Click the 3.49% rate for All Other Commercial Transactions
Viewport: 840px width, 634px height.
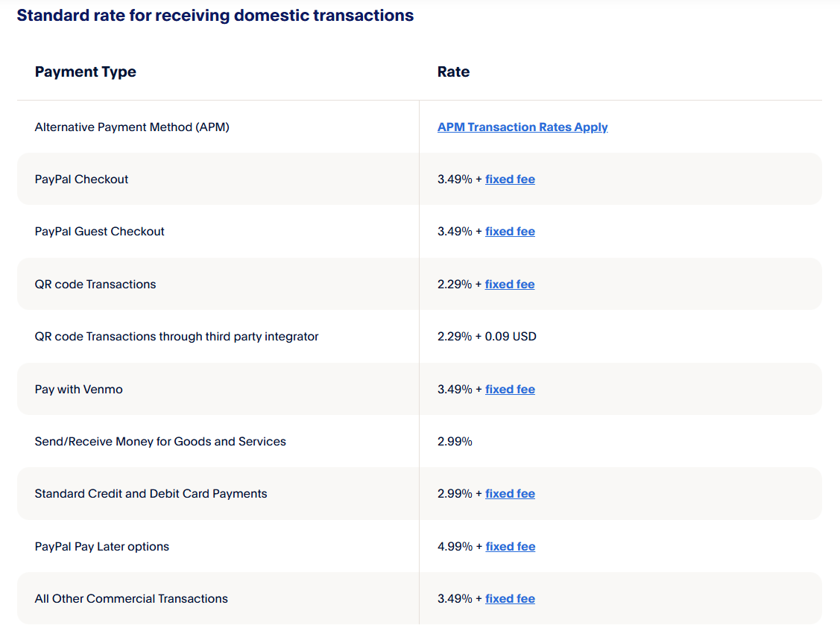(x=455, y=599)
